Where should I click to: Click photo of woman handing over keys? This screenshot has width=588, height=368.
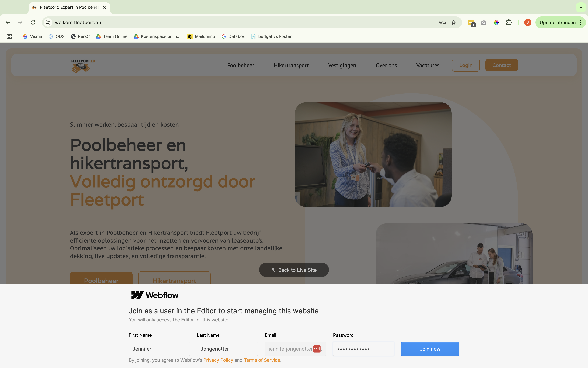point(373,155)
